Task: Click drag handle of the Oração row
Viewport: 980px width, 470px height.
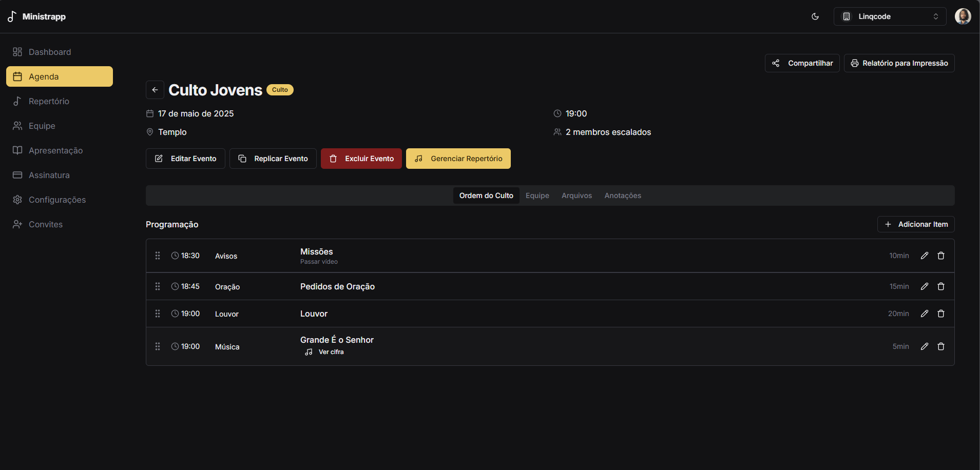Action: pyautogui.click(x=158, y=286)
